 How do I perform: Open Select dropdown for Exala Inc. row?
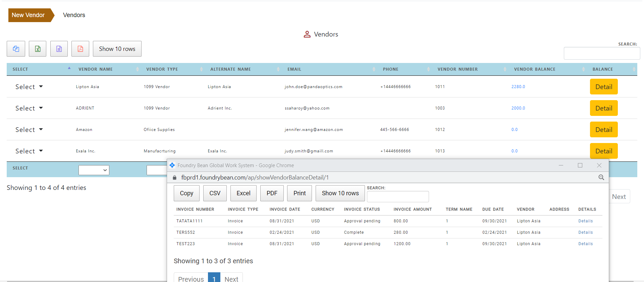click(x=29, y=151)
